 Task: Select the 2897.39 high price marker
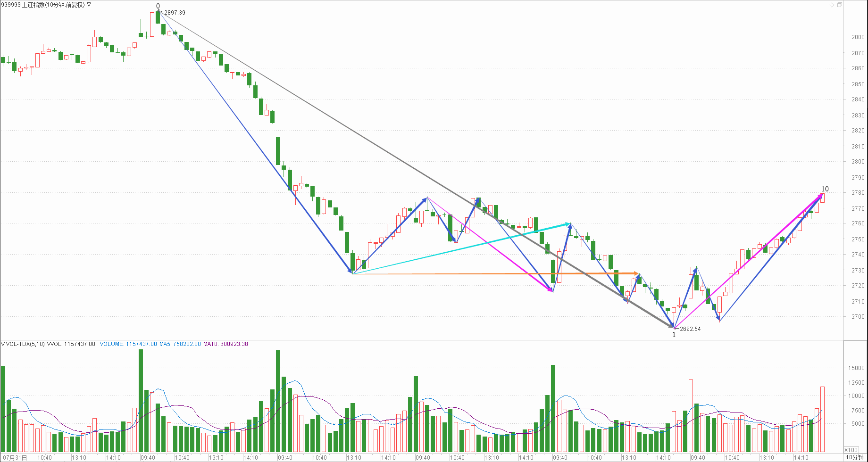click(x=175, y=13)
